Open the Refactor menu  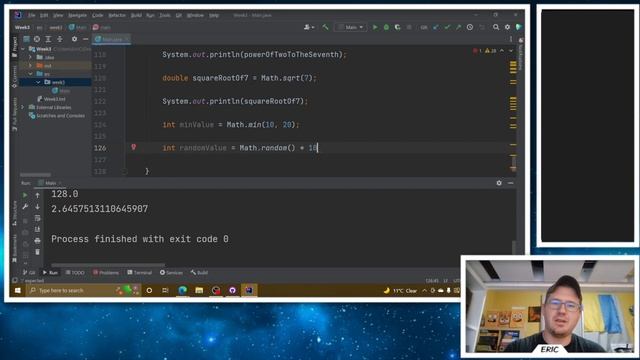coord(117,15)
